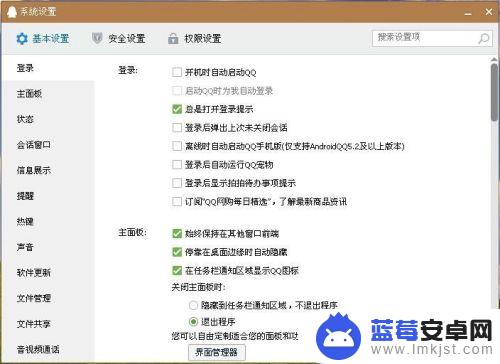Click the 主面板: section heading
The height and width of the screenshot is (364, 500).
(x=132, y=232)
